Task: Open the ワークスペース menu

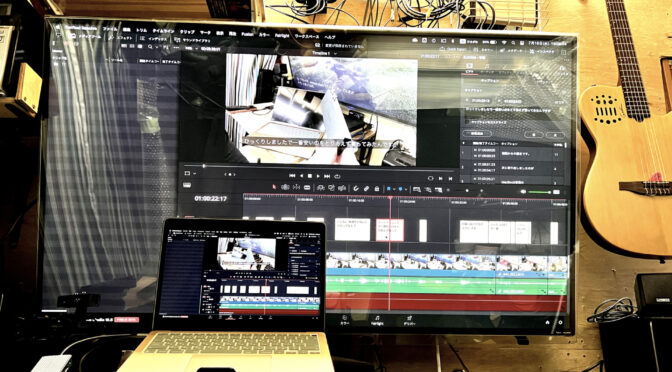Action: click(306, 36)
